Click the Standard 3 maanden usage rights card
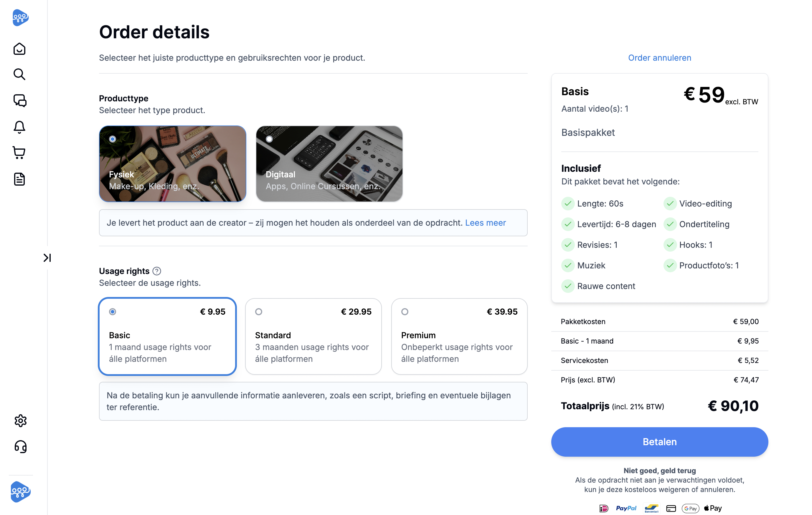Viewport: 812px width, 515px height. click(x=313, y=336)
